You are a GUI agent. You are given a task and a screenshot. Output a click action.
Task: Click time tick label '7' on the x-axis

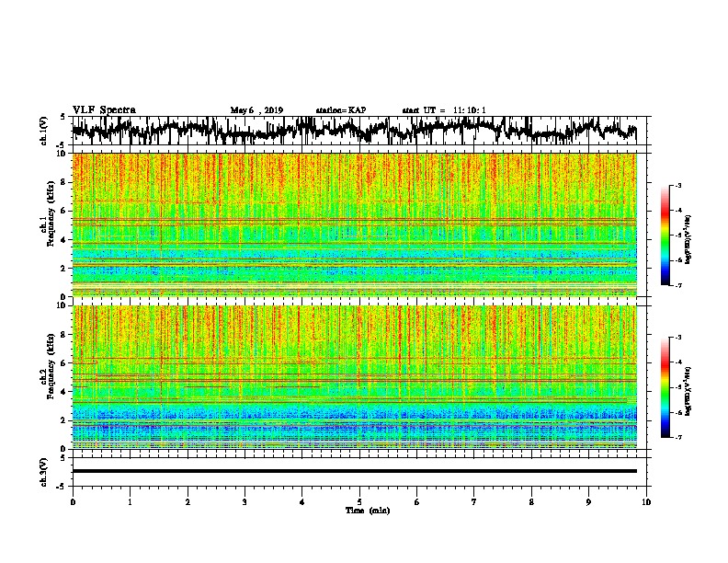[x=474, y=502]
